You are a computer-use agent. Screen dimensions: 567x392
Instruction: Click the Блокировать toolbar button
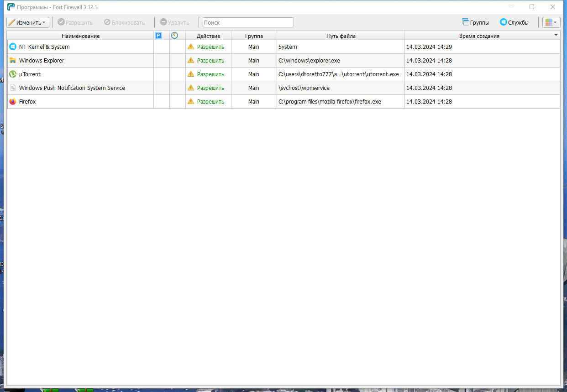coord(125,22)
